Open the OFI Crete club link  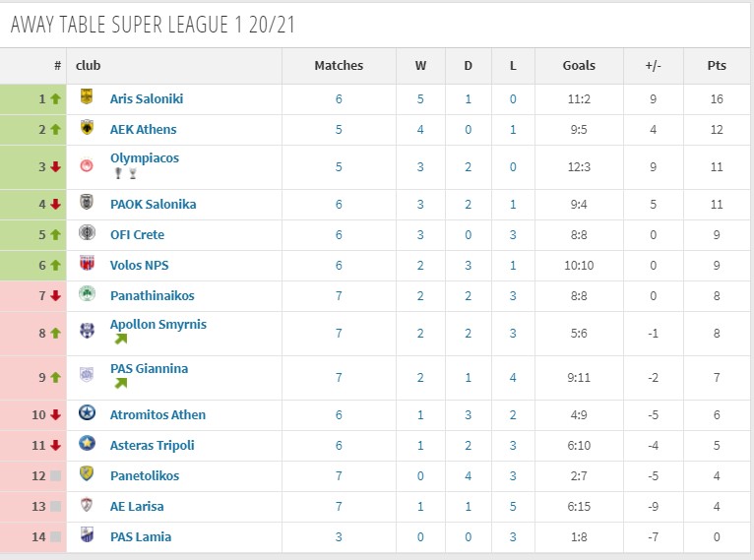click(137, 234)
